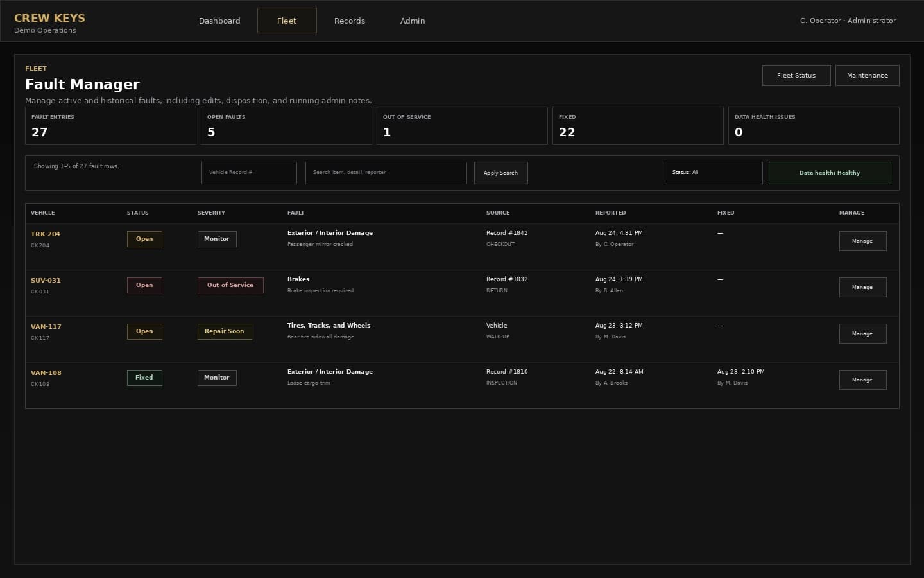The height and width of the screenshot is (578, 924).
Task: Click C. Operator · Administrator account label
Action: pyautogui.click(x=848, y=21)
